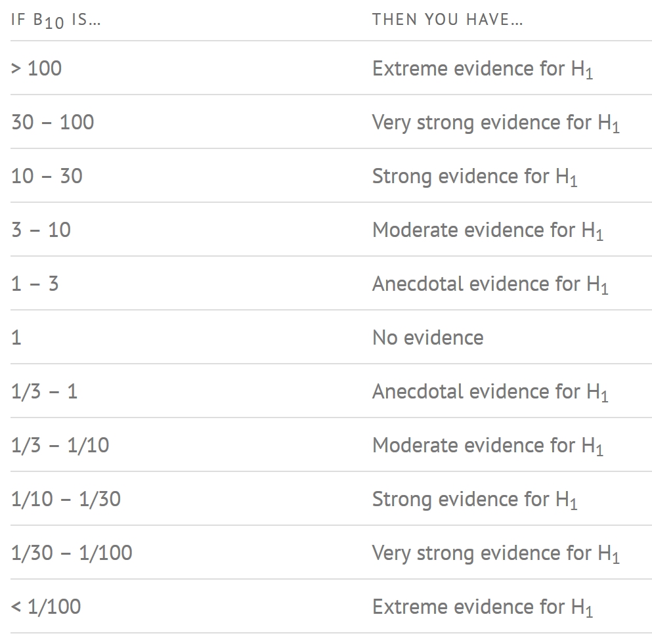Select the '1/3 – 1/10' cell
Viewport: 652px width, 644px height.
click(x=60, y=445)
